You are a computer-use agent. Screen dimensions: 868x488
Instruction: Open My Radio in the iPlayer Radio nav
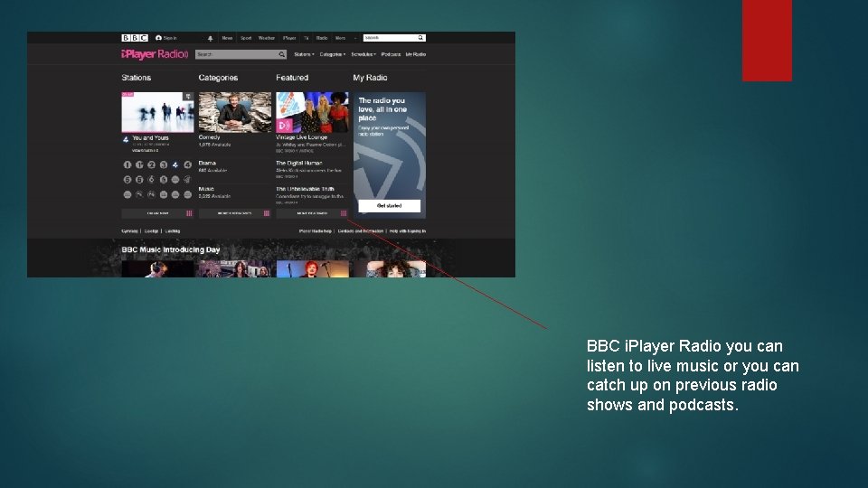[x=416, y=54]
